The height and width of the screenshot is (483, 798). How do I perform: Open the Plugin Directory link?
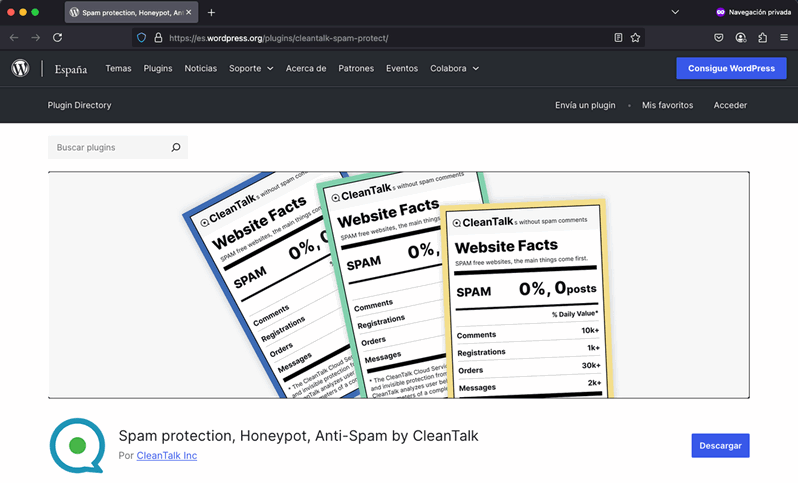[x=79, y=105]
